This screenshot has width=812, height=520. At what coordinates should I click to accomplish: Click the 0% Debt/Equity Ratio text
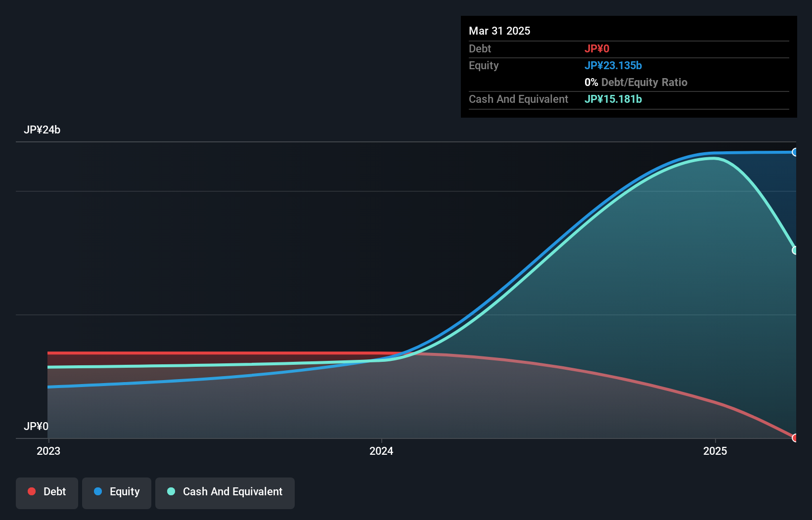pyautogui.click(x=636, y=82)
